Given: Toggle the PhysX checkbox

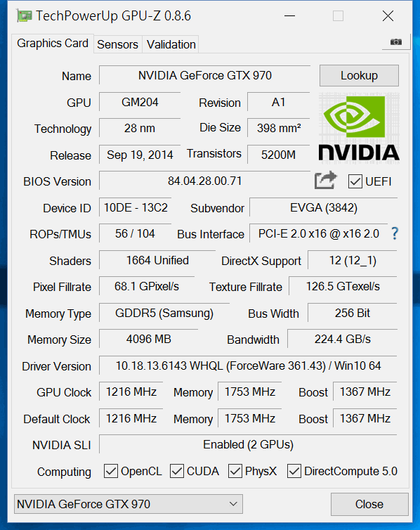Looking at the screenshot, I should 235,471.
